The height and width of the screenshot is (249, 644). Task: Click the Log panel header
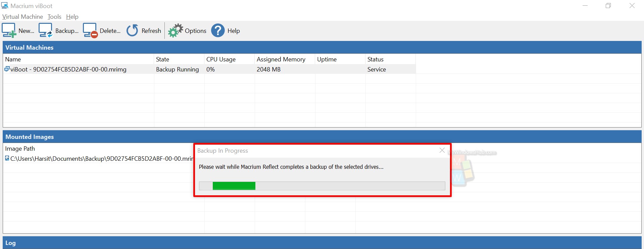click(x=322, y=243)
